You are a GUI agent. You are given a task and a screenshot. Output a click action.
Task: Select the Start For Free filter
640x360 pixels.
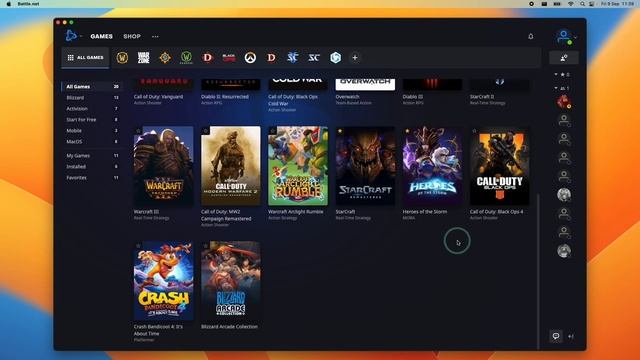coord(92,120)
